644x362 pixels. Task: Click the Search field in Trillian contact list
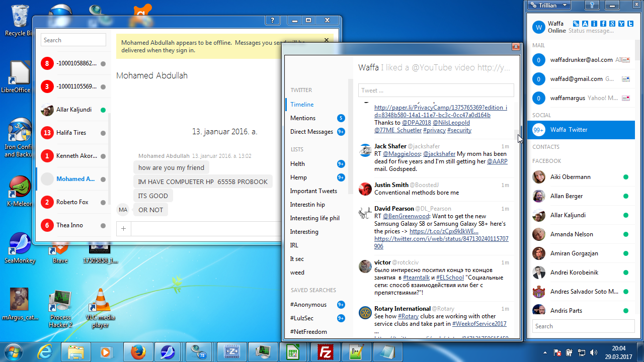coord(584,326)
